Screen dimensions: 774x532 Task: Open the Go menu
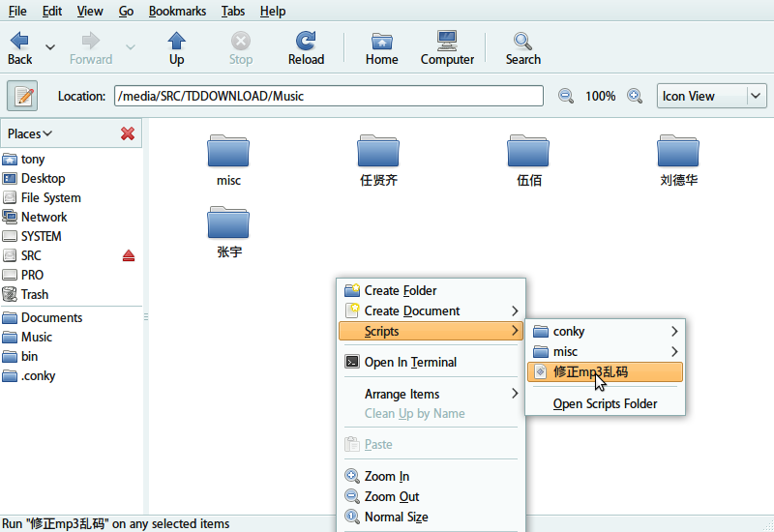pyautogui.click(x=126, y=11)
